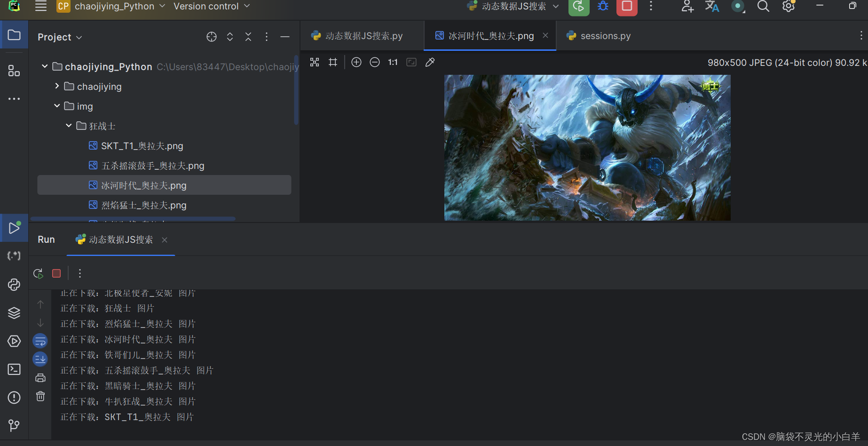868x446 pixels.
Task: Set image to actual size 1:1
Action: tap(393, 62)
